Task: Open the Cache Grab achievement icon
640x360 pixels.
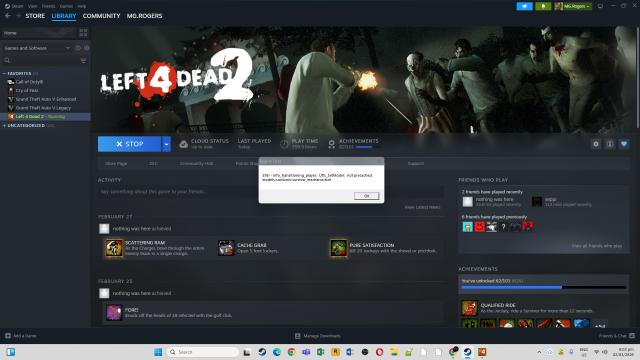Action: pyautogui.click(x=226, y=248)
